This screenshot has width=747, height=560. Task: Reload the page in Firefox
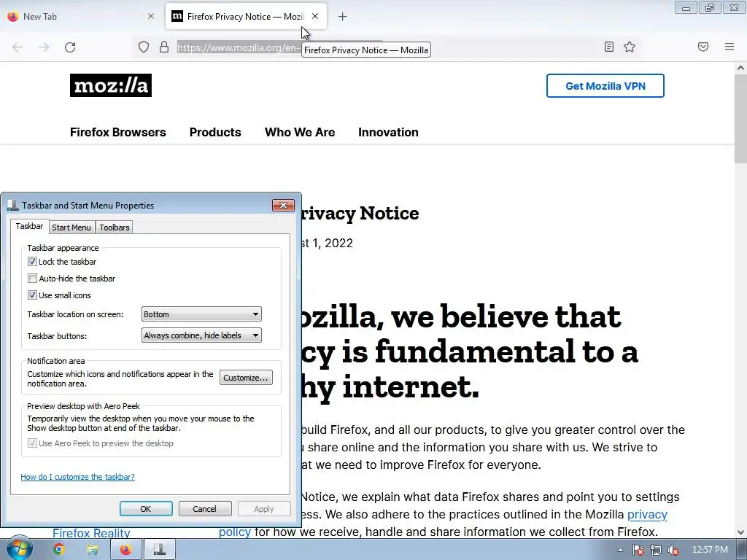70,47
